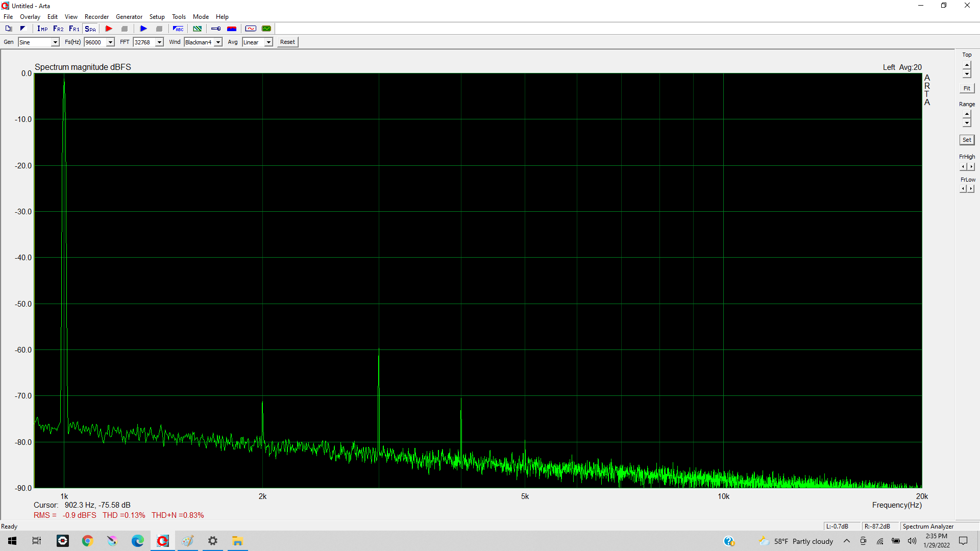980x551 pixels.
Task: Open File Explorer from the taskbar
Action: [237, 541]
